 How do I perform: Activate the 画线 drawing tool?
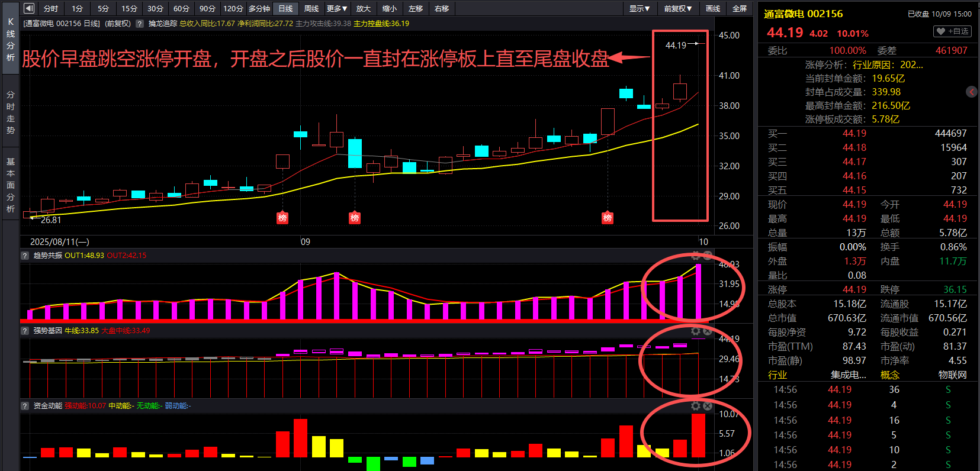tap(713, 8)
